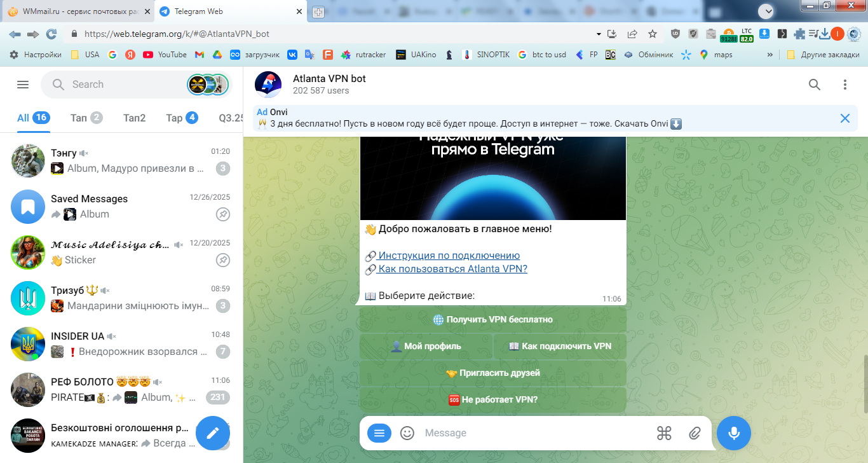Open the rutracker bookmark
The width and height of the screenshot is (868, 463).
[x=363, y=55]
